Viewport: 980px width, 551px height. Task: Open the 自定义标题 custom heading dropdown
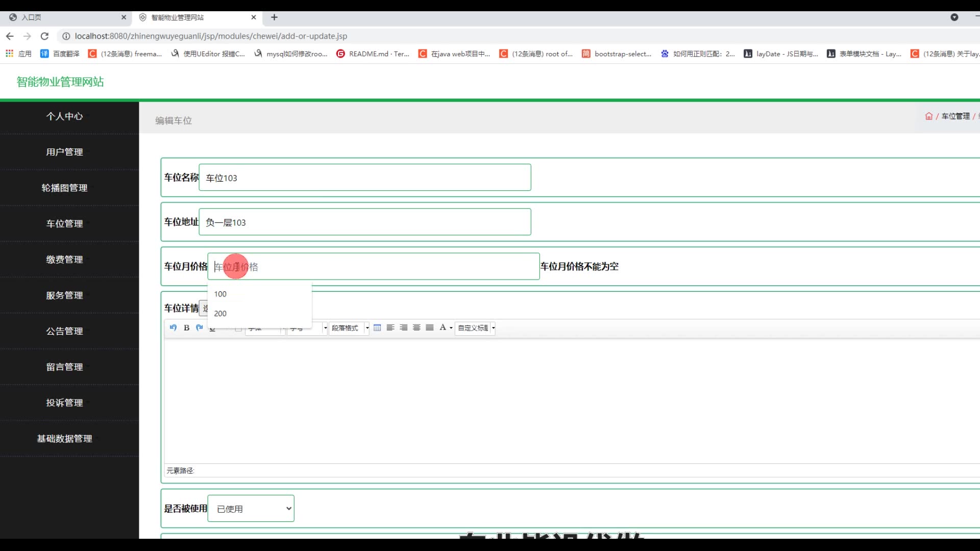(476, 328)
